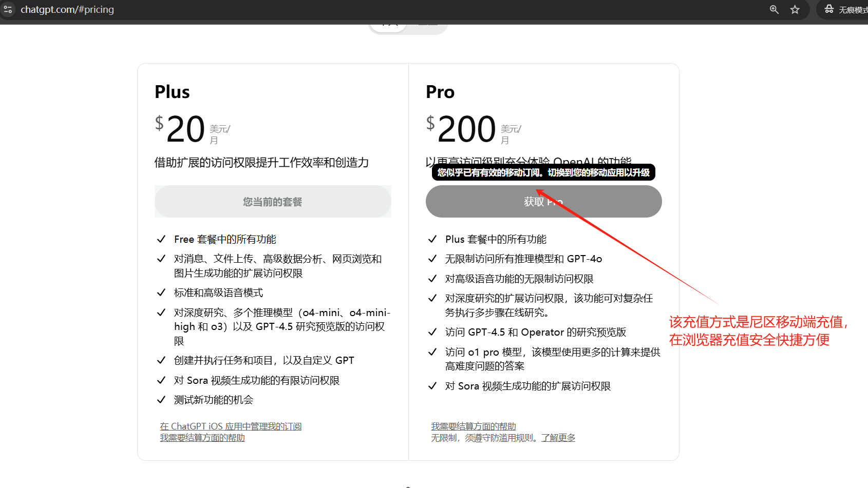Click the 获取 Pro button

[543, 202]
